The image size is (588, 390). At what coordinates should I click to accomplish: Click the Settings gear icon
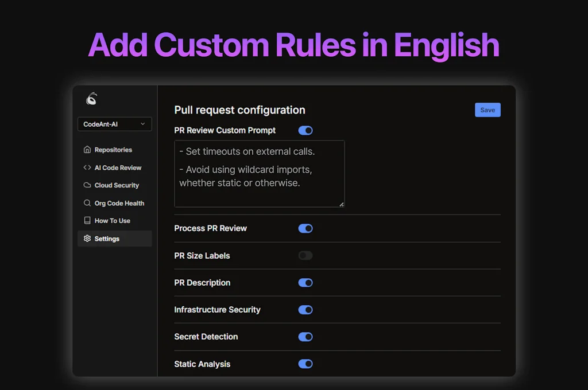[88, 239]
